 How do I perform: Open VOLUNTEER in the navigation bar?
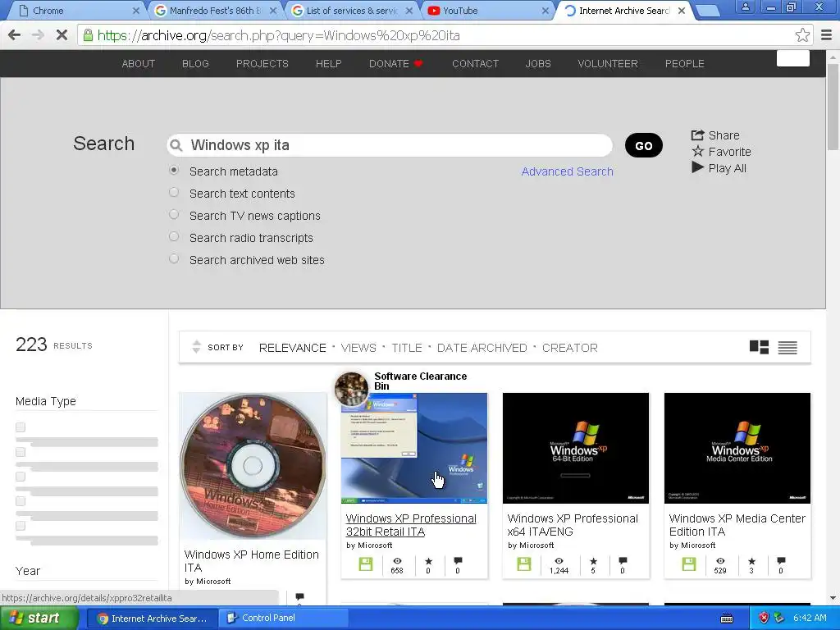pos(608,64)
